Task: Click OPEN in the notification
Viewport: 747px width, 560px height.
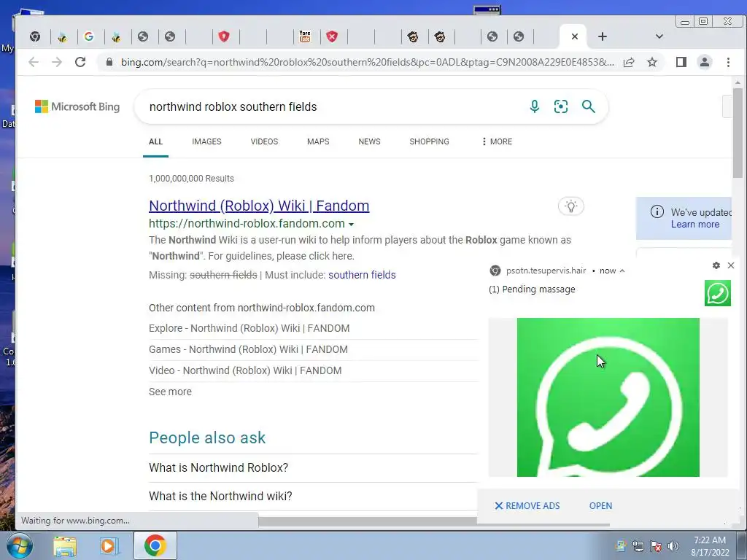Action: pos(600,506)
